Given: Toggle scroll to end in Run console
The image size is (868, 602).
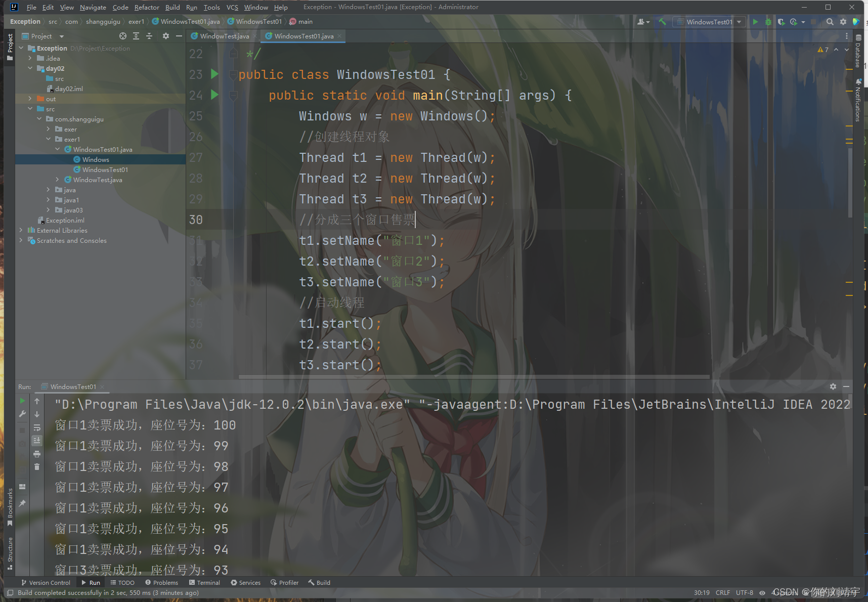Looking at the screenshot, I should (37, 441).
